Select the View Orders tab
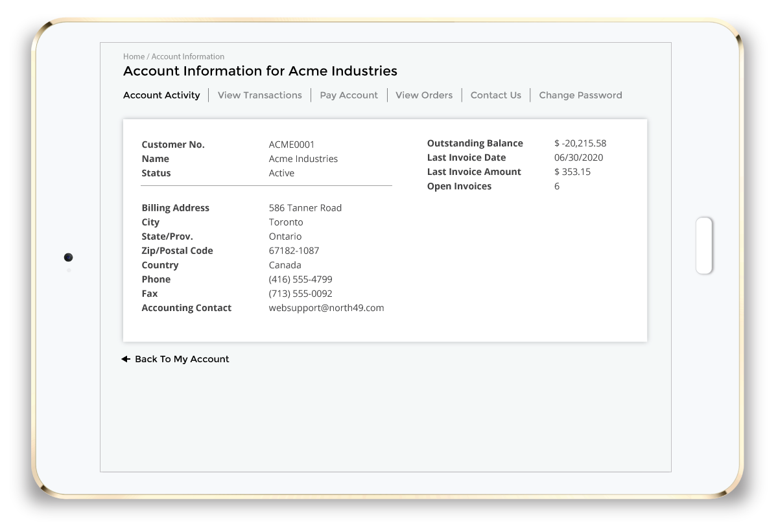The height and width of the screenshot is (532, 778). click(424, 95)
